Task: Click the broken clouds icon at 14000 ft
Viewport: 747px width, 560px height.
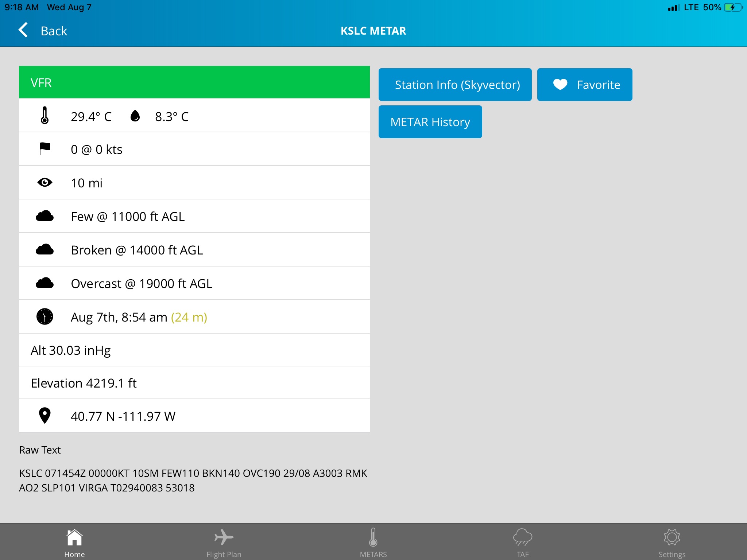Action: click(x=45, y=249)
